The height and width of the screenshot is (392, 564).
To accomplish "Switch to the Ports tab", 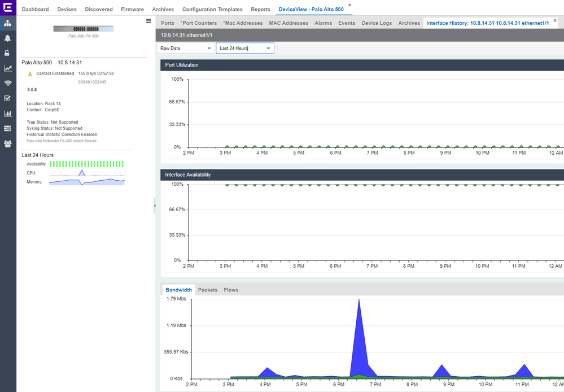I will pos(168,23).
